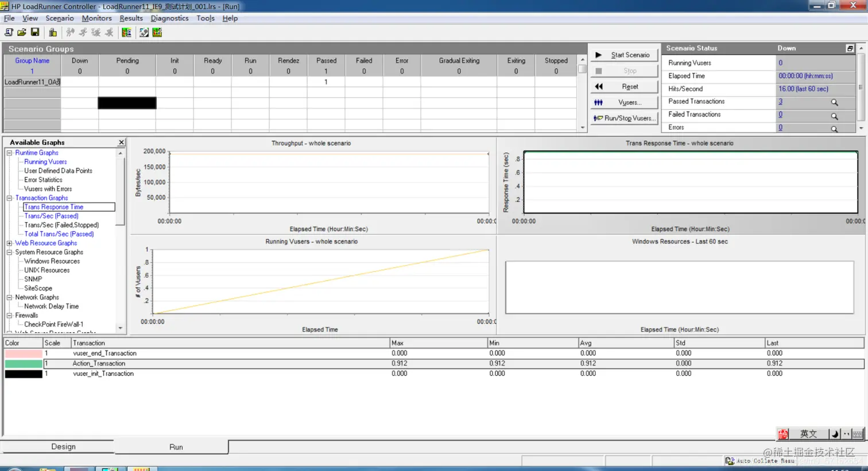Open the Results menu
Viewport: 868px width, 471px height.
[131, 18]
